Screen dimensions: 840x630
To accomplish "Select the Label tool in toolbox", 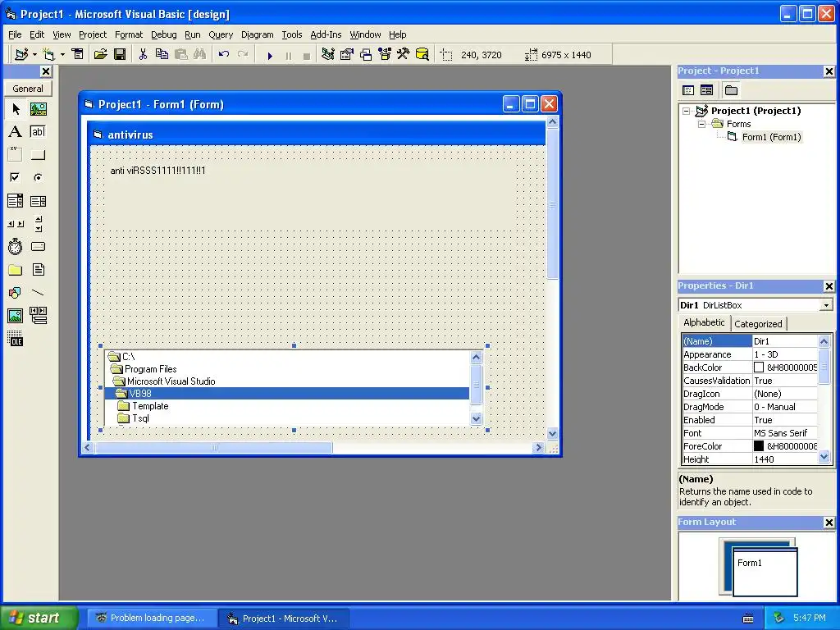I will [16, 132].
